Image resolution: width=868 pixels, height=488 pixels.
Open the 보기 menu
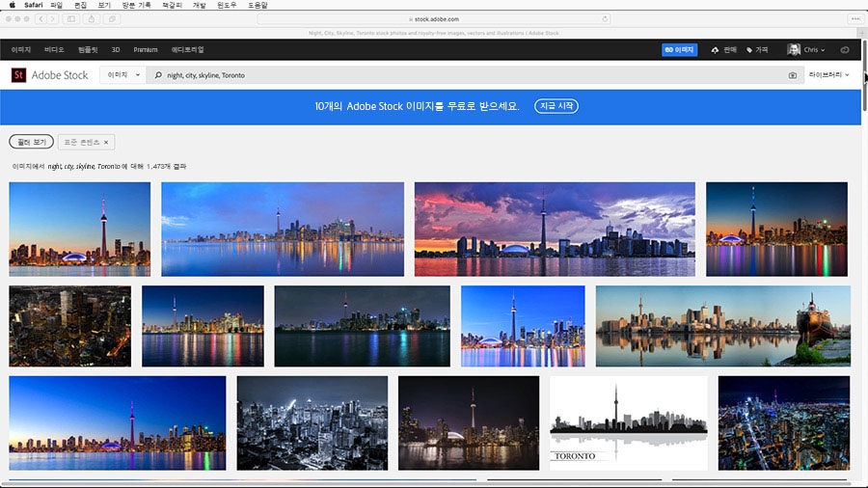pos(104,5)
